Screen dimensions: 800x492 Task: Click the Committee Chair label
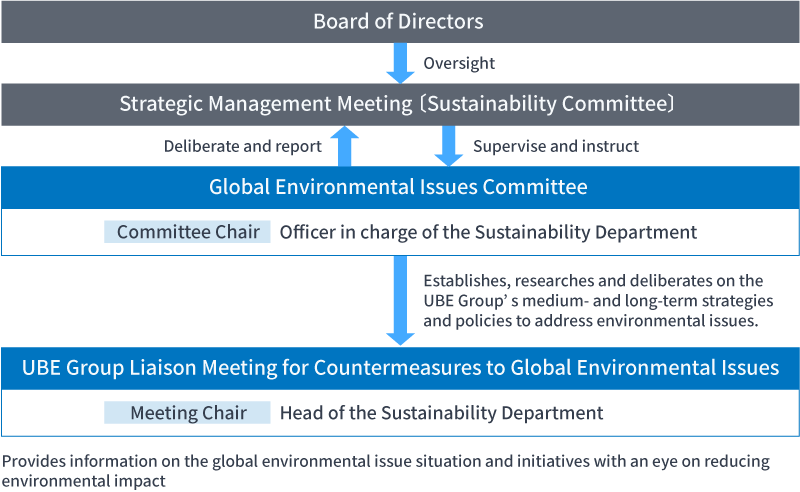pyautogui.click(x=187, y=232)
